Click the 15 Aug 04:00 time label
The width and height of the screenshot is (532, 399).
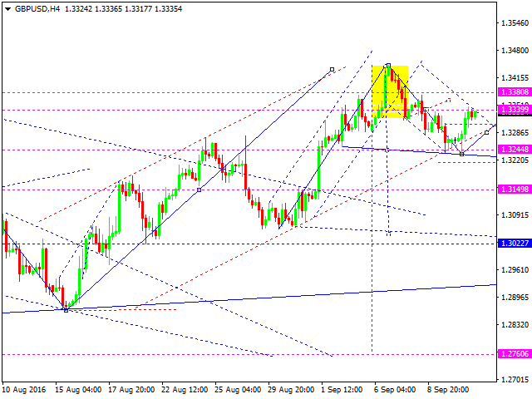(78, 390)
